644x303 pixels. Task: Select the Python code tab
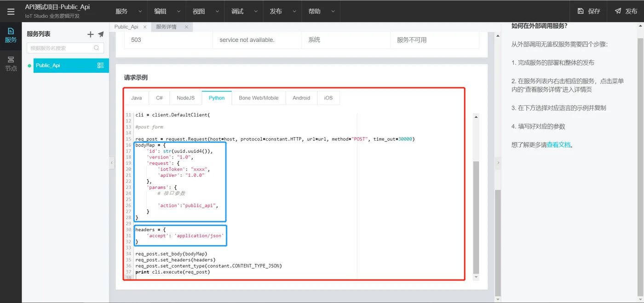[x=217, y=98]
